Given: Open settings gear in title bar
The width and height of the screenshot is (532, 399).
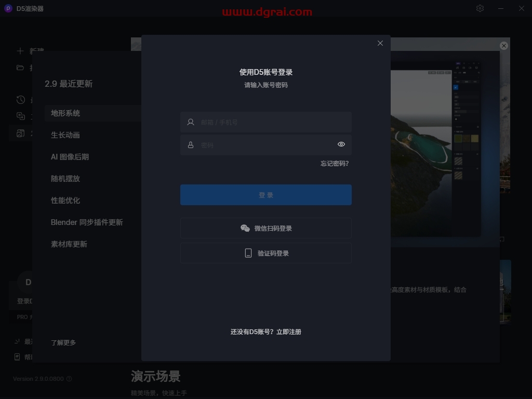Looking at the screenshot, I should [x=480, y=8].
